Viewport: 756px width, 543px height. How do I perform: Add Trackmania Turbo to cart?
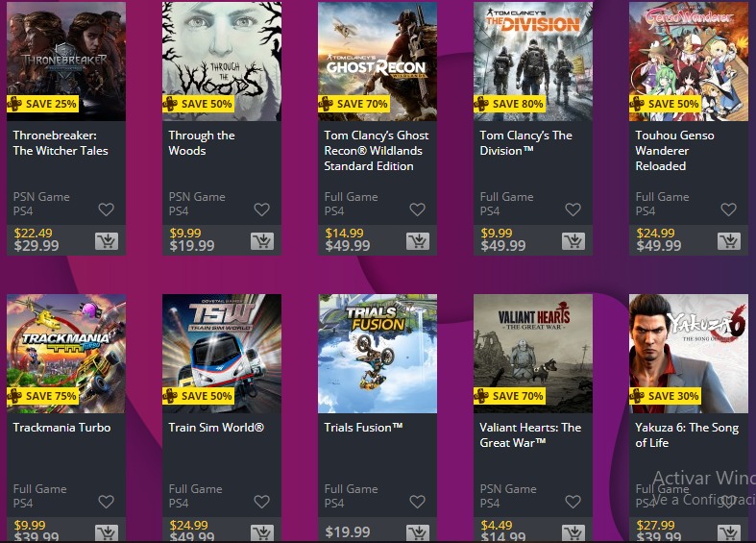[x=107, y=532]
